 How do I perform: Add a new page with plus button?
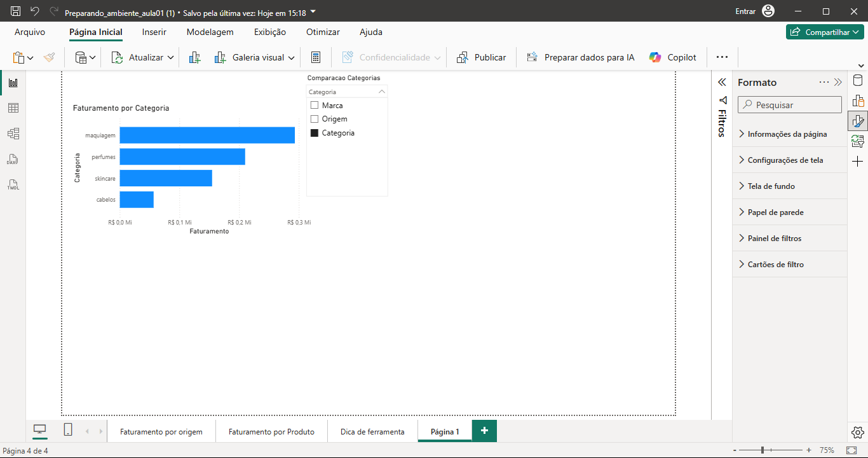484,431
